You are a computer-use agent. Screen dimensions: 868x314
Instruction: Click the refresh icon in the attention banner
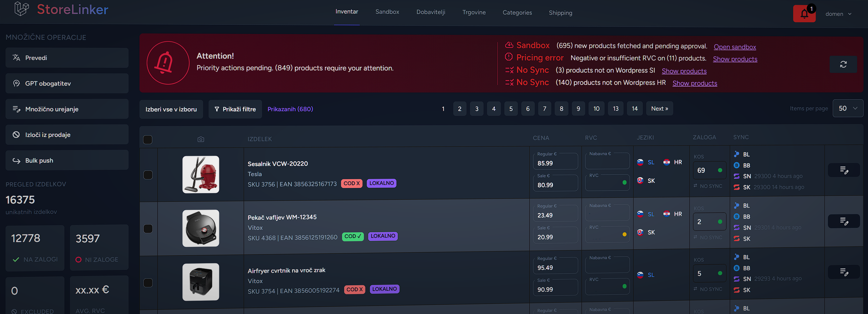point(843,64)
